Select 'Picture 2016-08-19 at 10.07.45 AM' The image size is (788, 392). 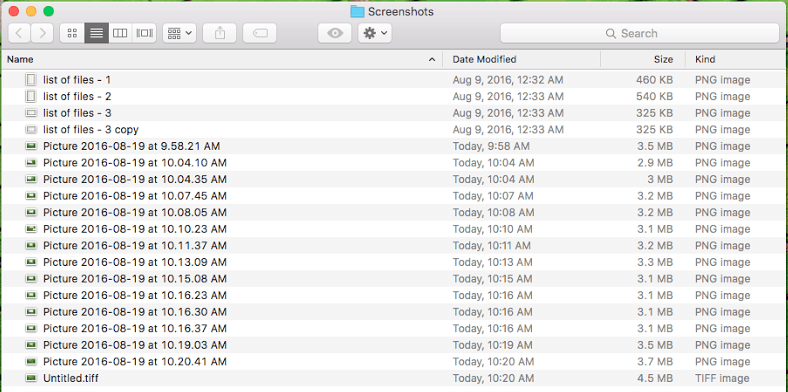tap(135, 196)
